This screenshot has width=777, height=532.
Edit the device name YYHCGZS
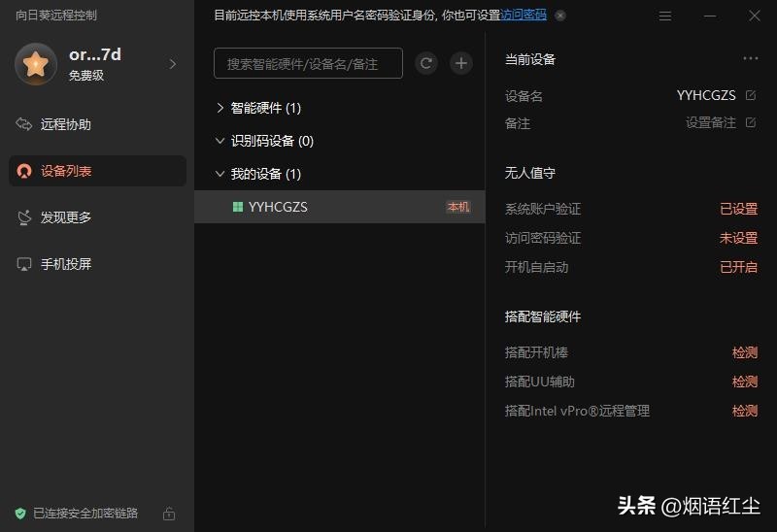[750, 95]
